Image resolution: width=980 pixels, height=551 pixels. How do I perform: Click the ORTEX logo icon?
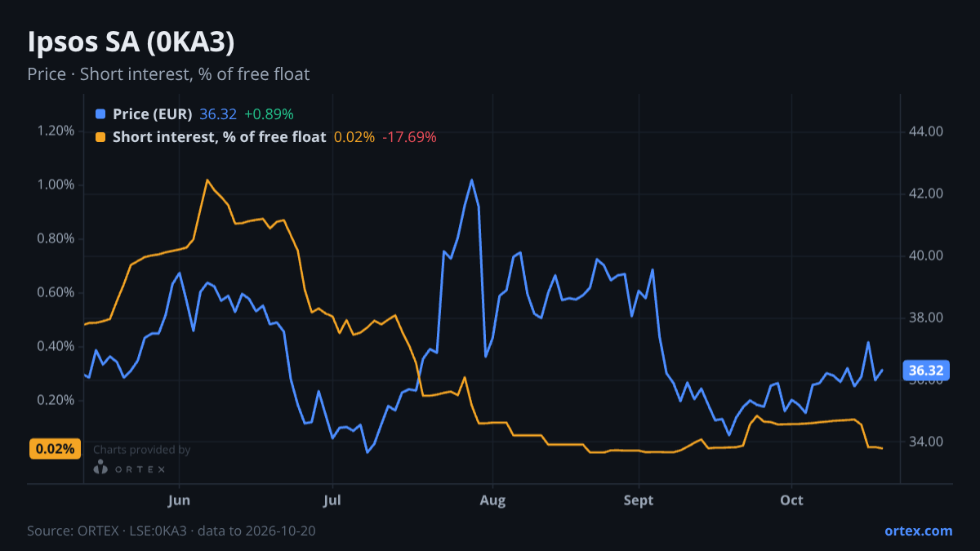(x=101, y=468)
